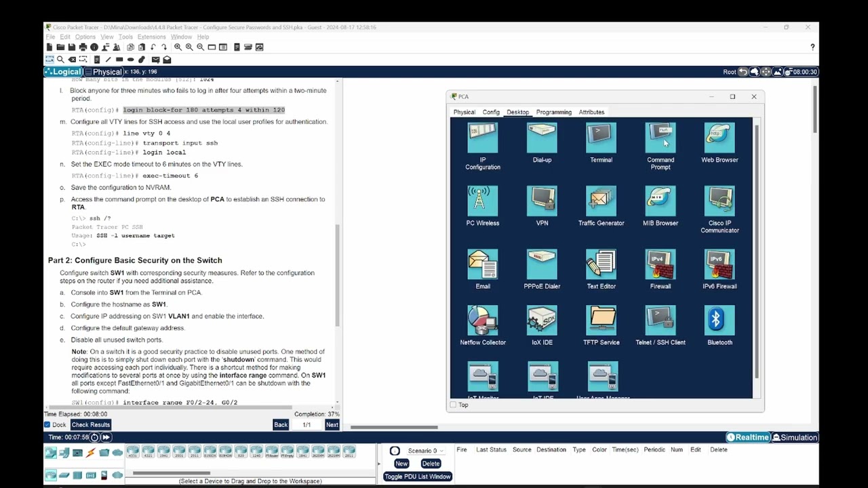
Task: Open PPPoE Dialer app
Action: (542, 264)
